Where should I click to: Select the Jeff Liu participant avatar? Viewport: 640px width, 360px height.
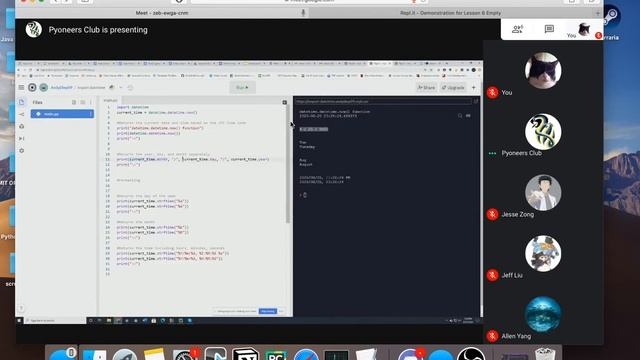click(x=543, y=253)
